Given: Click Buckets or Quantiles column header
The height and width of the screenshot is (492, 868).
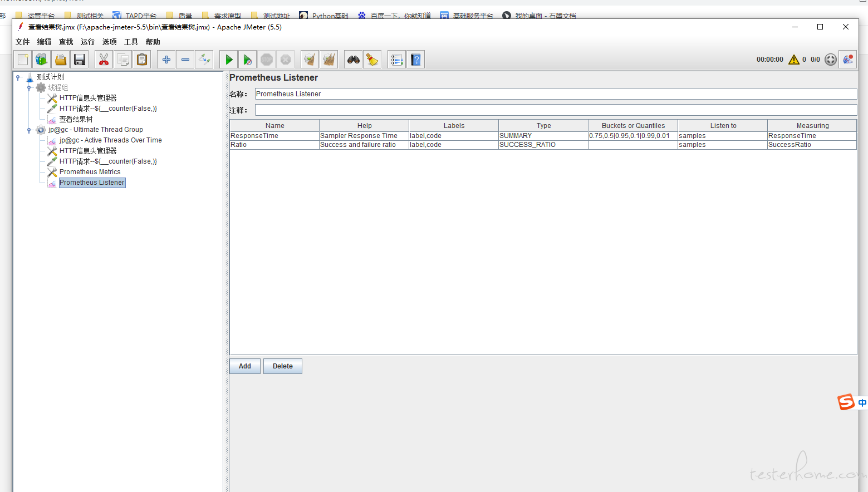Looking at the screenshot, I should 633,126.
